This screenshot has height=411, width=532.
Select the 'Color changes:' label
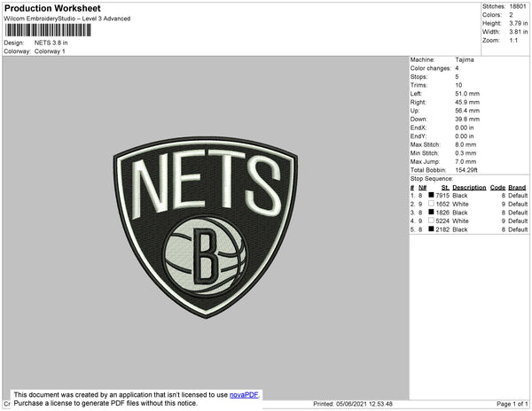(x=431, y=68)
